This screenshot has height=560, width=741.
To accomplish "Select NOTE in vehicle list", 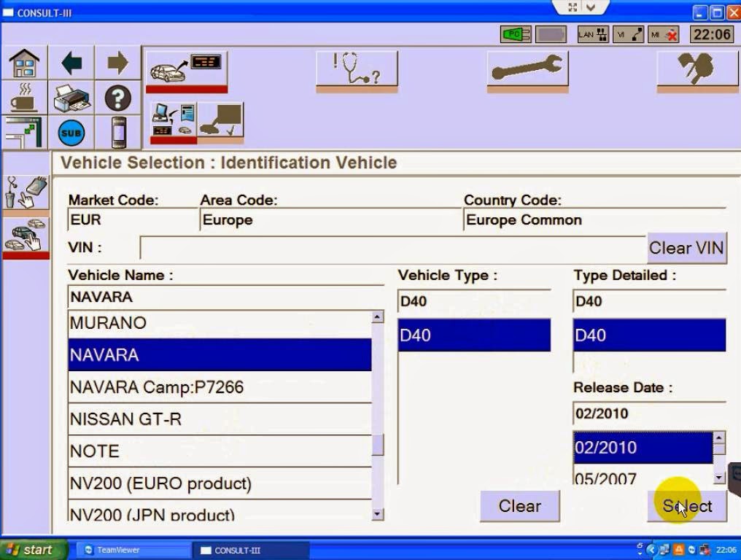I will (x=220, y=451).
